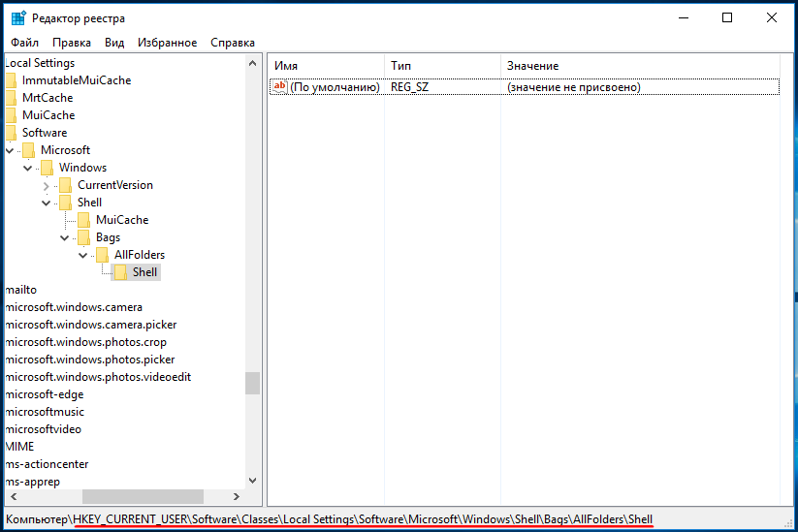Click the registry path in status bar

[x=330, y=519]
